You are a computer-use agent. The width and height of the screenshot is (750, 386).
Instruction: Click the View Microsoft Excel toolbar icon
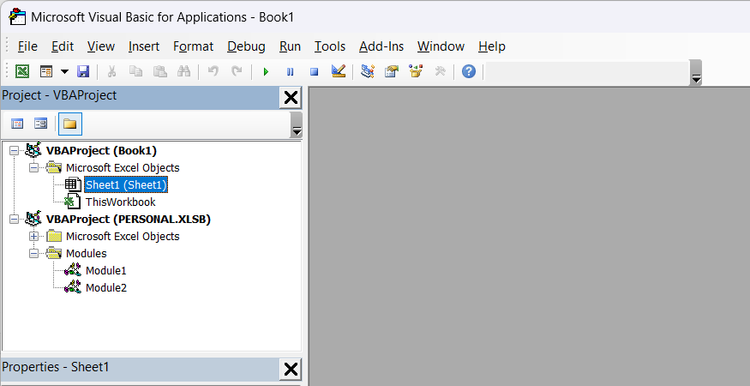tap(22, 72)
